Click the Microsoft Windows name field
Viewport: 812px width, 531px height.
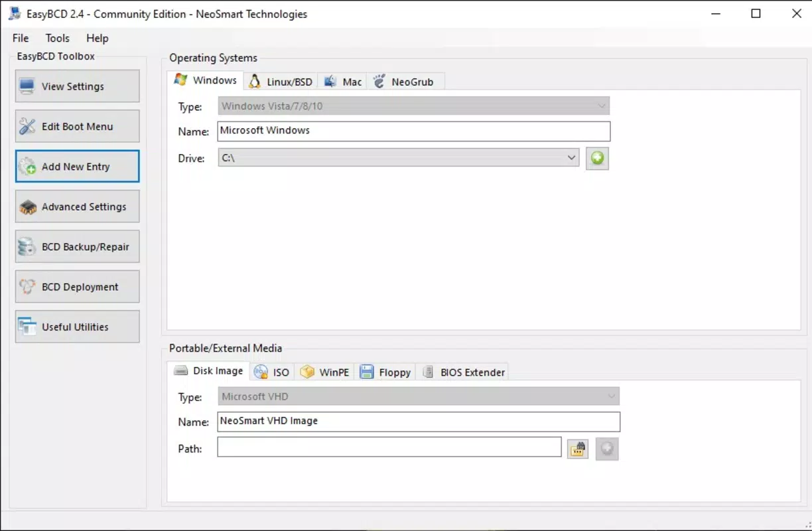tap(414, 131)
